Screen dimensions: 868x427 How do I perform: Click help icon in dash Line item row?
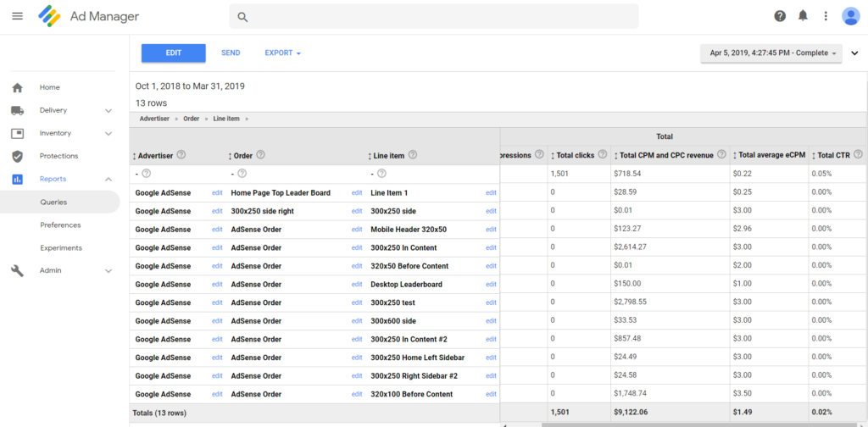coord(381,174)
